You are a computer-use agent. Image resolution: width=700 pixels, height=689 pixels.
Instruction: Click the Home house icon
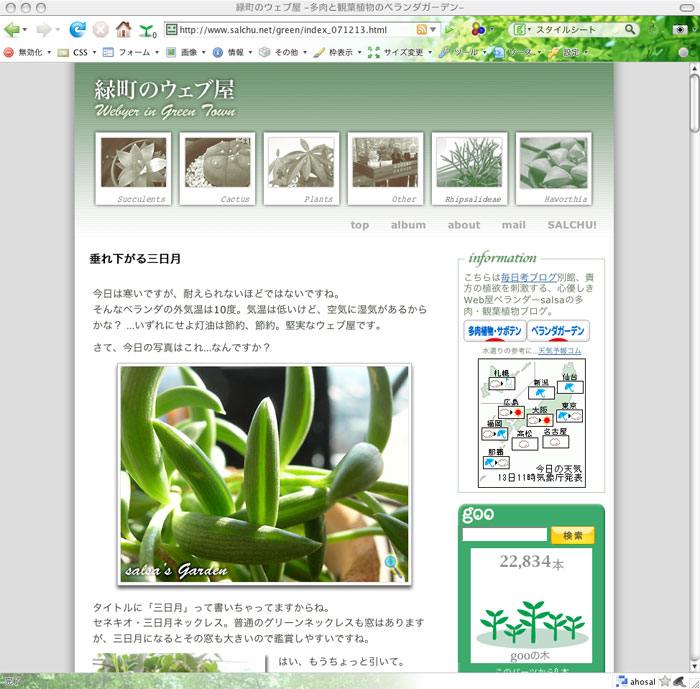123,30
